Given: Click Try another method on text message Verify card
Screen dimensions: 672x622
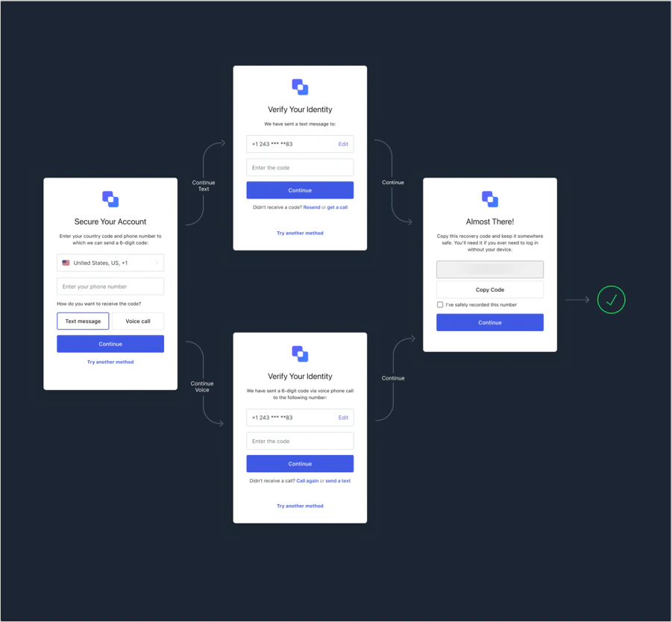Looking at the screenshot, I should tap(300, 233).
